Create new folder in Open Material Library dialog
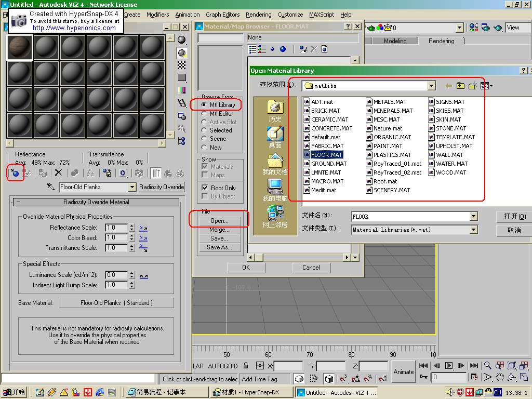Screen dimensions: 532x399 coord(473,86)
